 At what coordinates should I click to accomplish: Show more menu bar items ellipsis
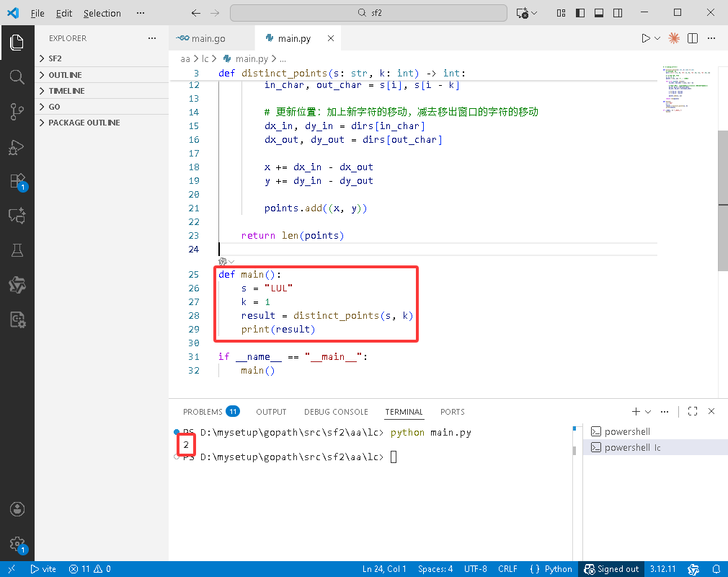[141, 13]
